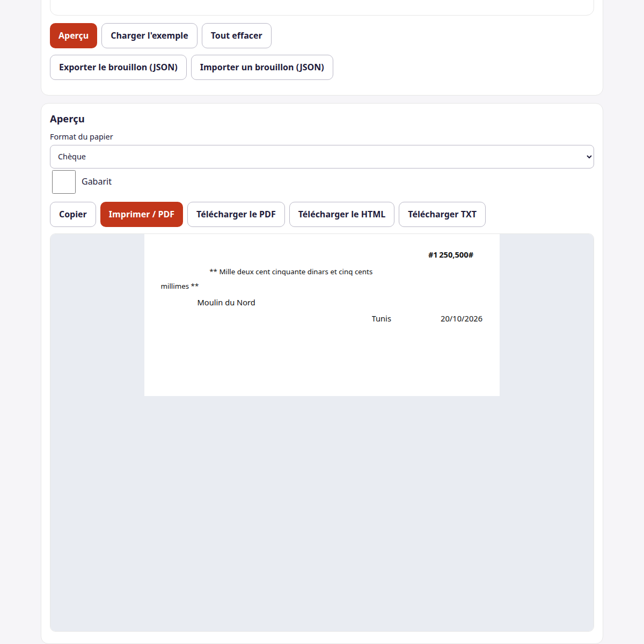Toggle the Gabarit checkbox
The image size is (644, 644).
pyautogui.click(x=64, y=182)
